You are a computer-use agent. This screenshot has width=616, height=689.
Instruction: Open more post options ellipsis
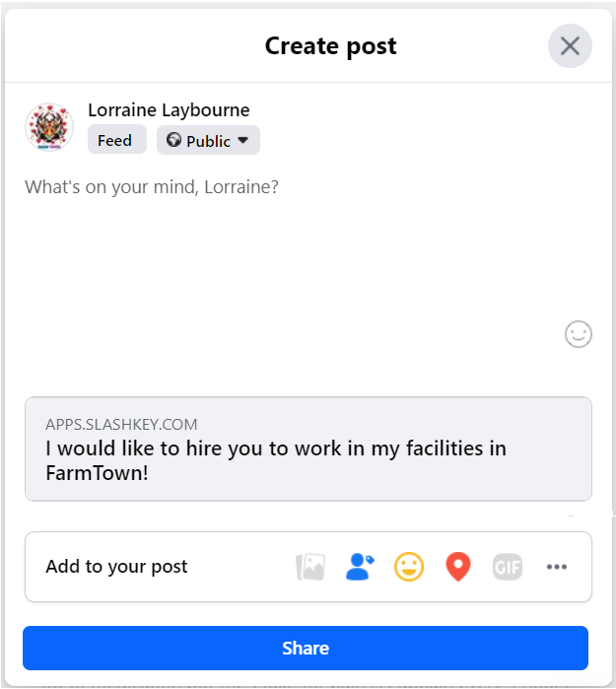coord(557,567)
